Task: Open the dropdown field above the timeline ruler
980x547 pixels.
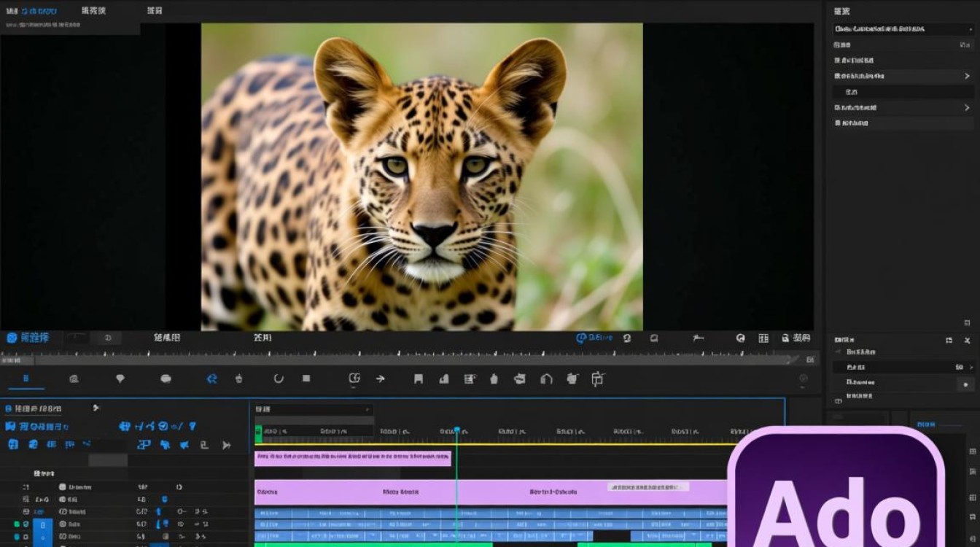Action: 314,410
